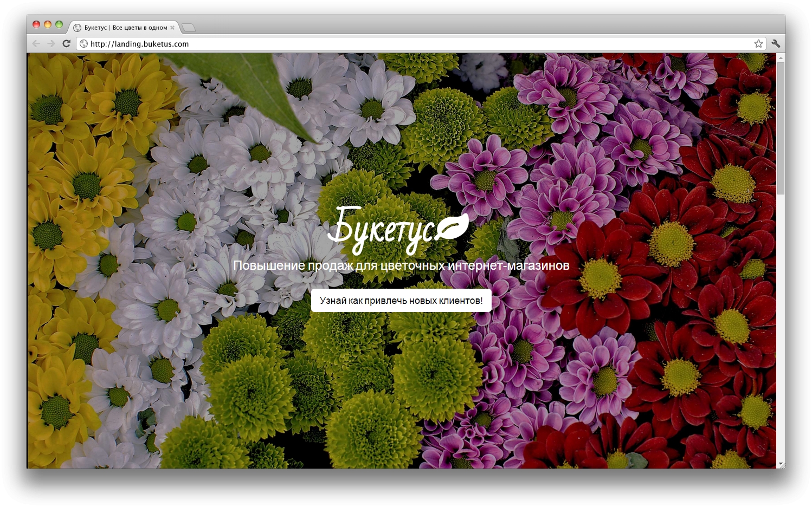Open a new browser tab
812x507 pixels.
coord(188,28)
